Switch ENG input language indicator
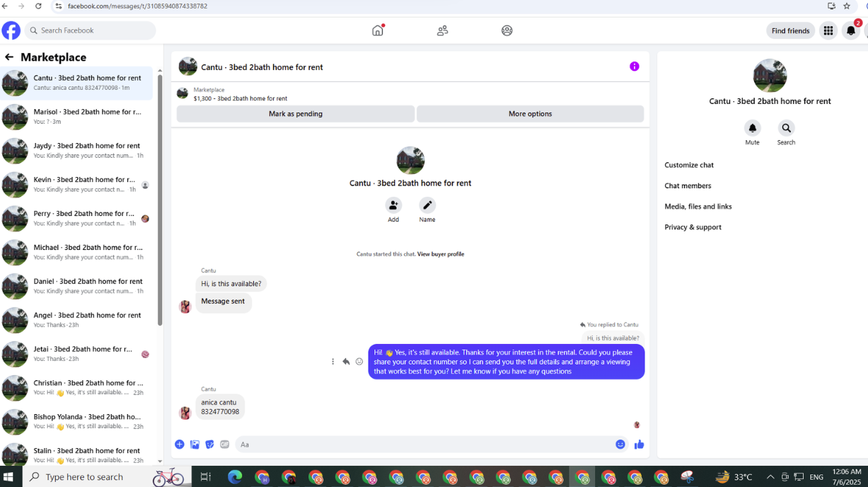The height and width of the screenshot is (487, 868). click(x=816, y=477)
